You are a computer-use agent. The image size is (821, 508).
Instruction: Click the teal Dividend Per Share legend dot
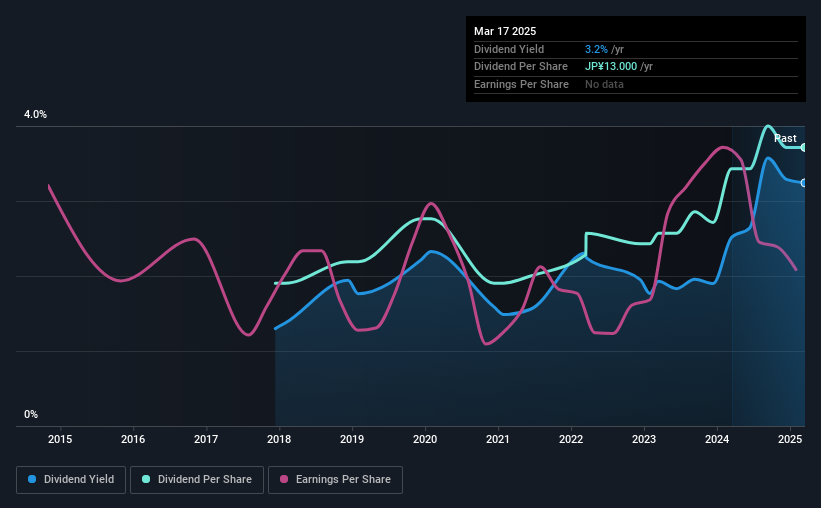coord(146,479)
